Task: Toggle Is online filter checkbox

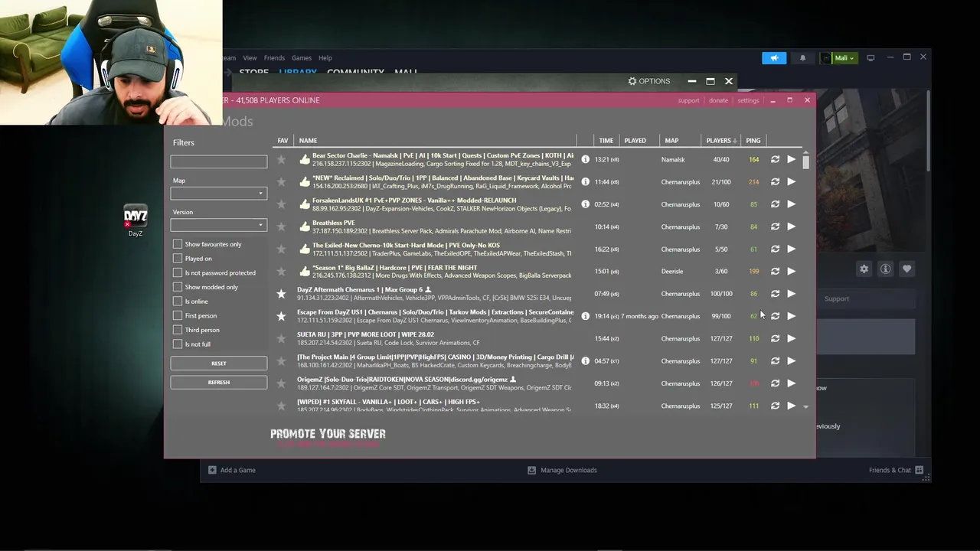Action: coord(178,302)
